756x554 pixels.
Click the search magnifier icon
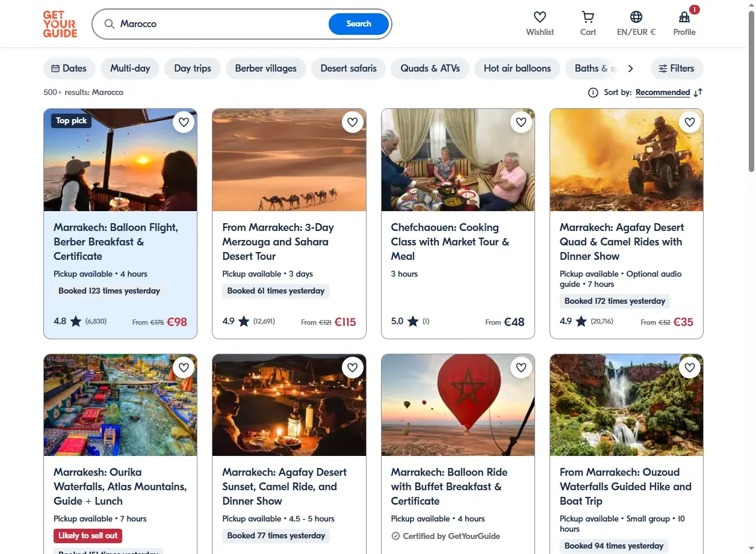coord(110,24)
